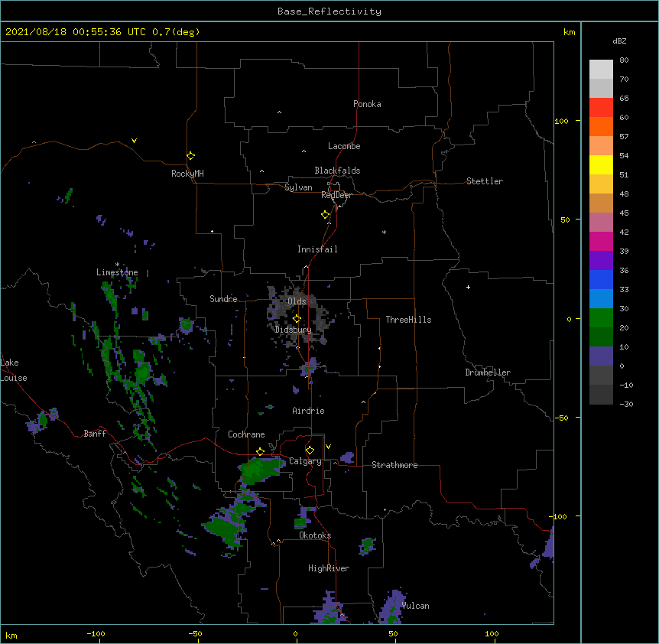The height and width of the screenshot is (644, 659).
Task: Select the blue 33-36 dBZ legend swatch
Action: click(x=601, y=280)
